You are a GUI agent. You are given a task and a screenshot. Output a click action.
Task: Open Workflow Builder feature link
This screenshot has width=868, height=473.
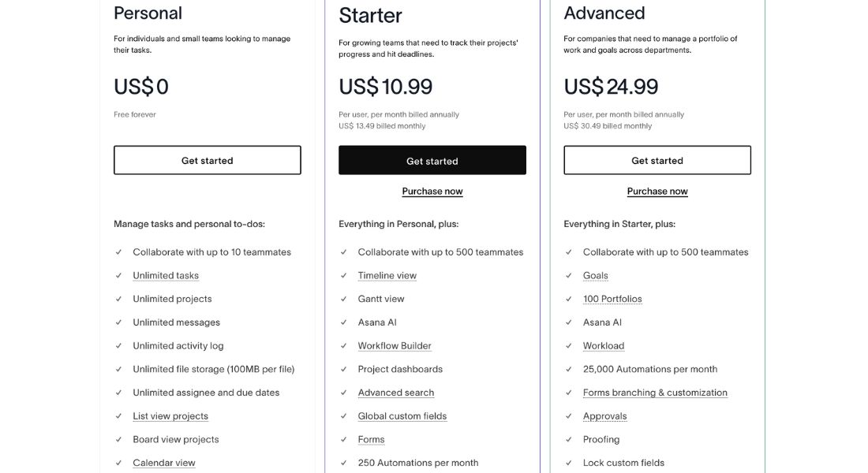click(x=394, y=346)
